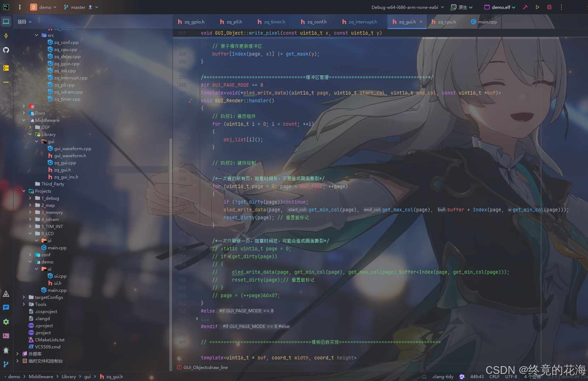Screen dimensions: 588x381
Task: Open ui.cpp under demo
Action: 60,276
